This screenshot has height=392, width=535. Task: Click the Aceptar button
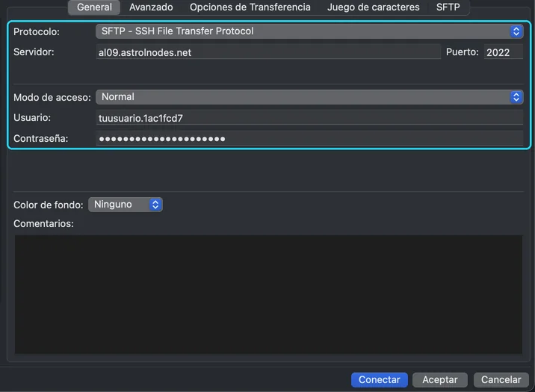coord(440,380)
